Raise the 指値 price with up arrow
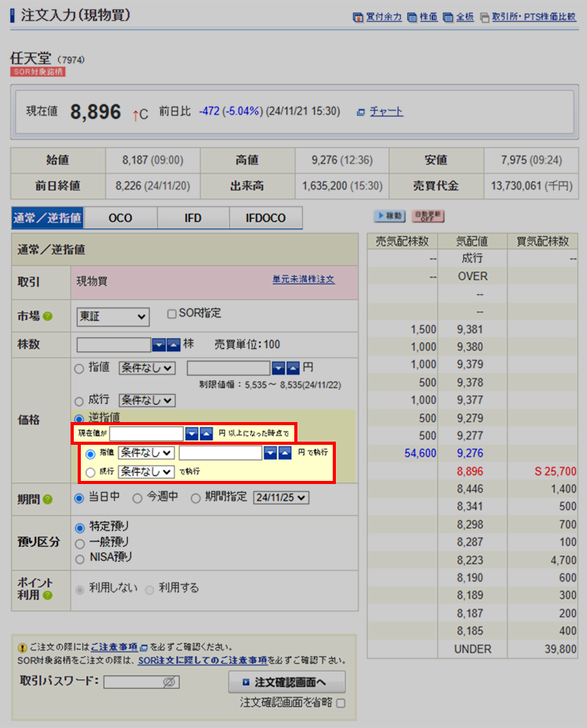Viewport: 587px width, 728px height. coord(293,368)
